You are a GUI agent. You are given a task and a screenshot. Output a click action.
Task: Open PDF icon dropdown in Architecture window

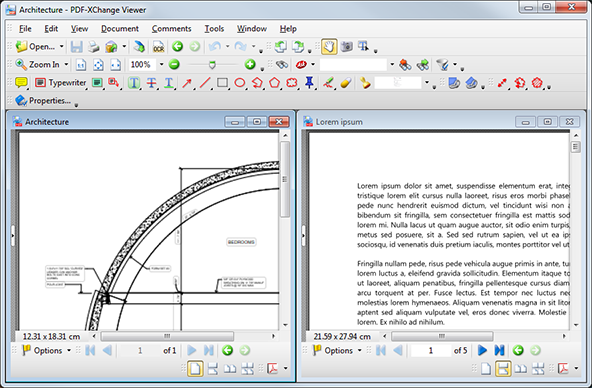point(285,368)
